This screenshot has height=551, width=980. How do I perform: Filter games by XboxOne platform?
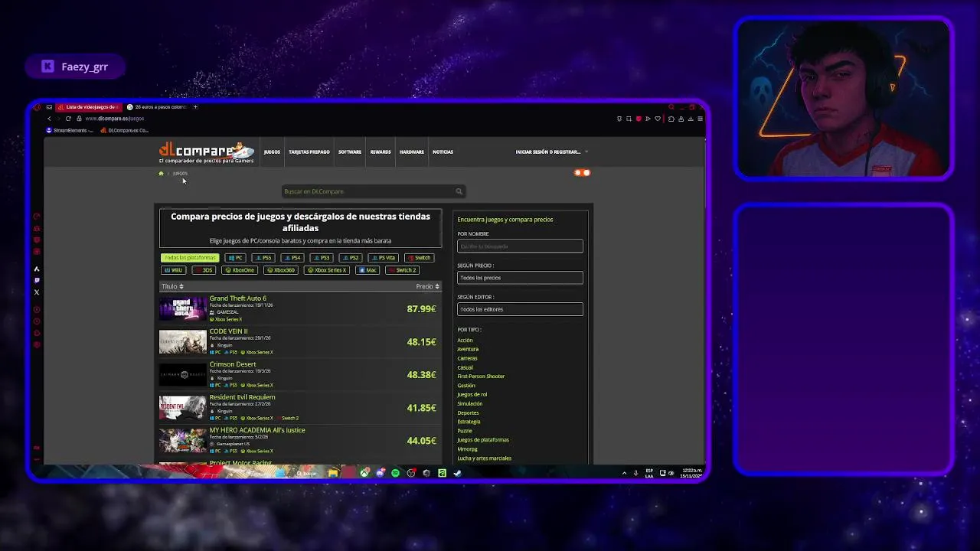239,270
